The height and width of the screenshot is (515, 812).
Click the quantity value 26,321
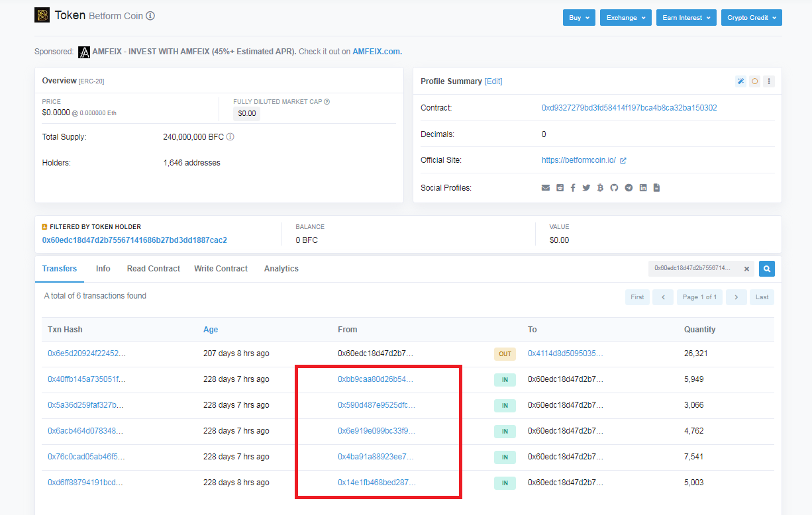click(x=695, y=353)
